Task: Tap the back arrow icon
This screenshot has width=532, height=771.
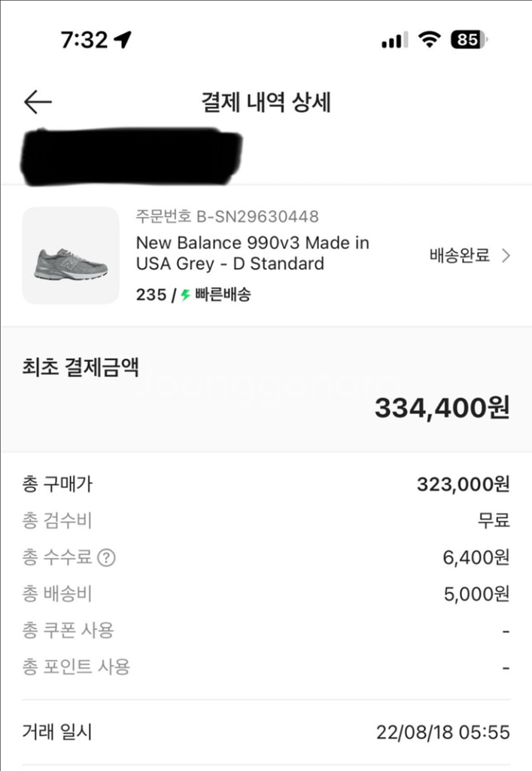Action: 38,102
